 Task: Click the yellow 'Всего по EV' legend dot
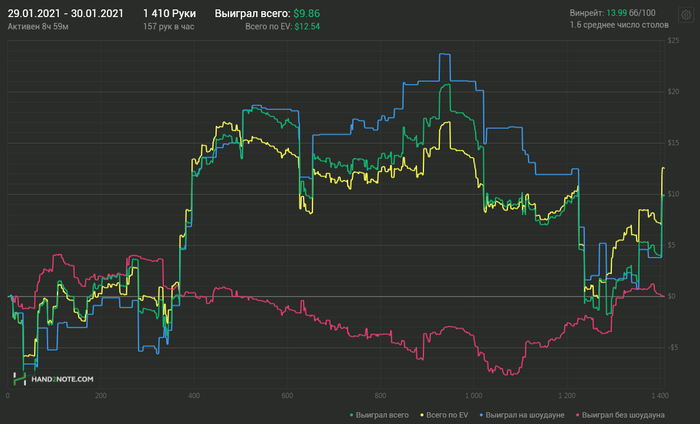[422, 416]
